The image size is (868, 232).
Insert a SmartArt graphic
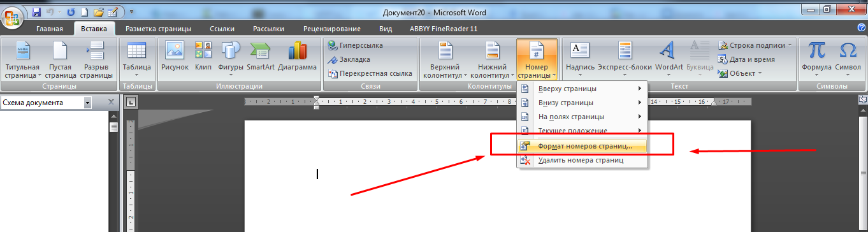pyautogui.click(x=260, y=56)
